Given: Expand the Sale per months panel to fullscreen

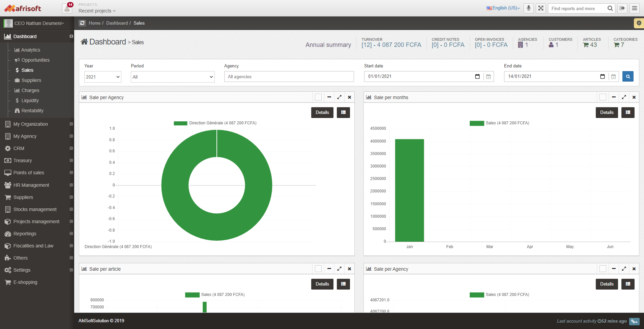Looking at the screenshot, I should (624, 97).
